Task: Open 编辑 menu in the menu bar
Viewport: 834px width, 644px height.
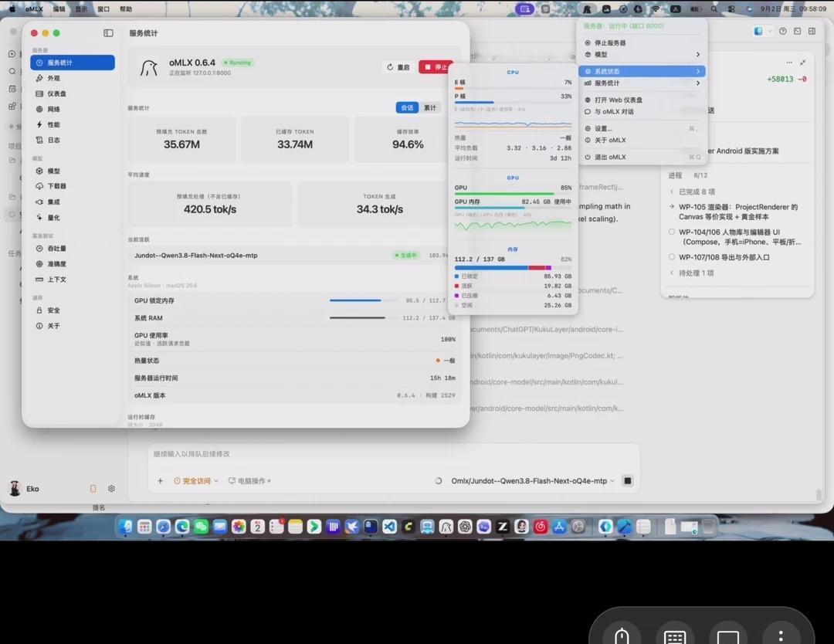Action: click(x=59, y=9)
